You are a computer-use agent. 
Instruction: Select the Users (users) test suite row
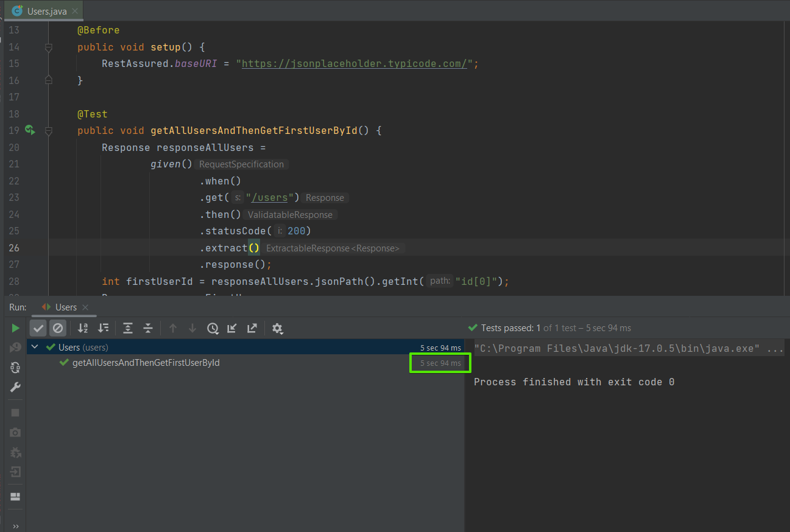click(245, 347)
